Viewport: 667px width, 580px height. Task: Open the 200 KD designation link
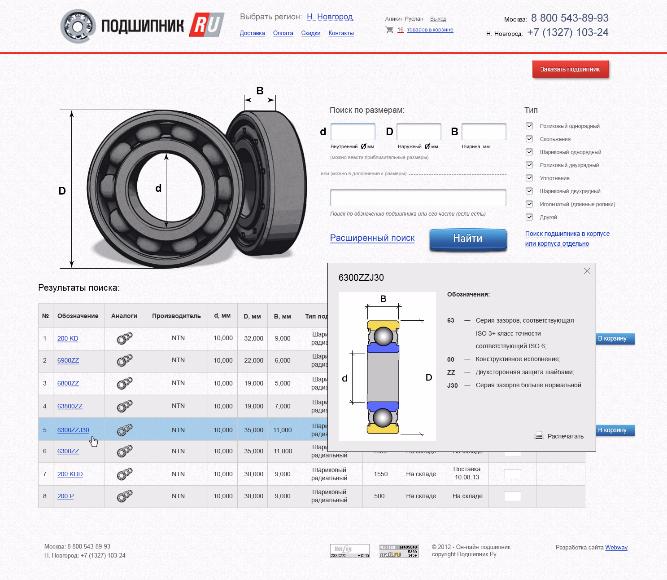[x=68, y=339]
